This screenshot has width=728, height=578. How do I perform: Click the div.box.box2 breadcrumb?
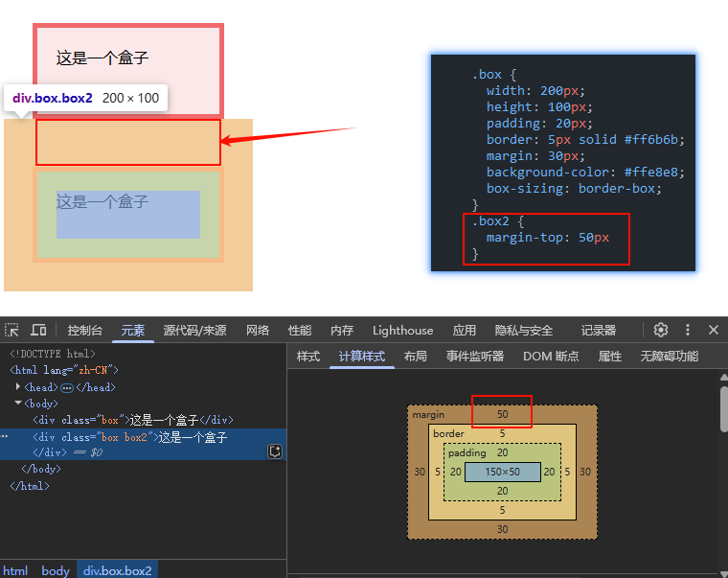[x=118, y=570]
